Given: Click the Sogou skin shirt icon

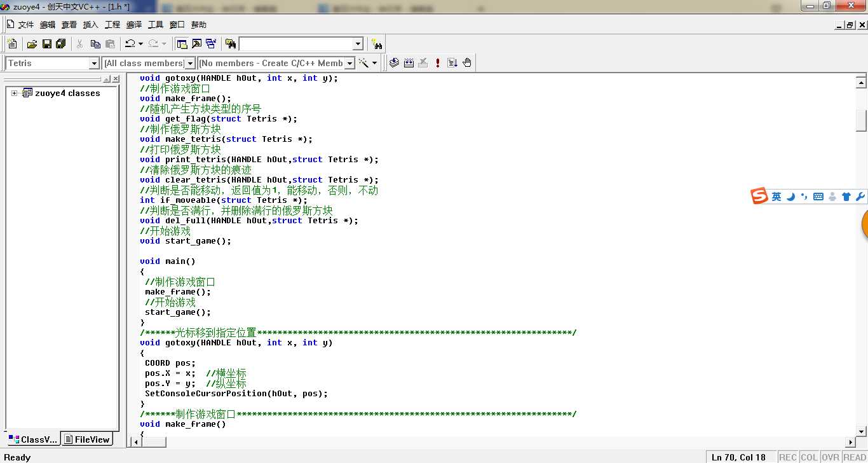Looking at the screenshot, I should coord(846,197).
